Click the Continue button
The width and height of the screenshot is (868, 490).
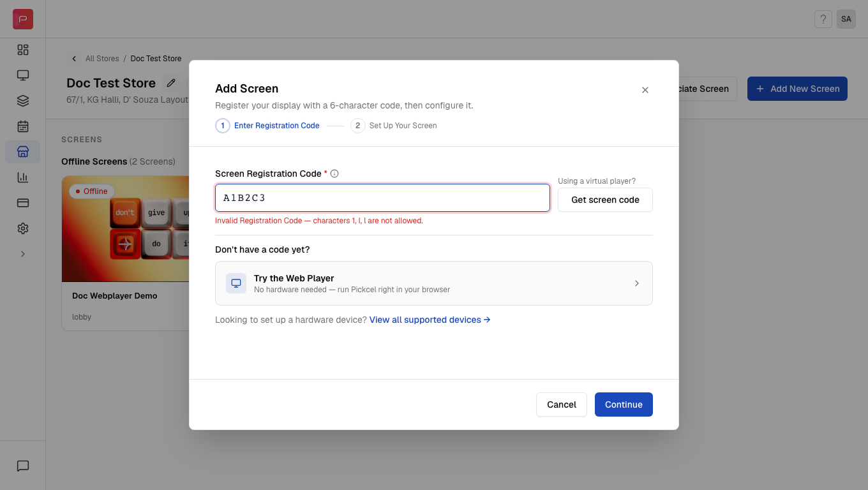click(624, 405)
